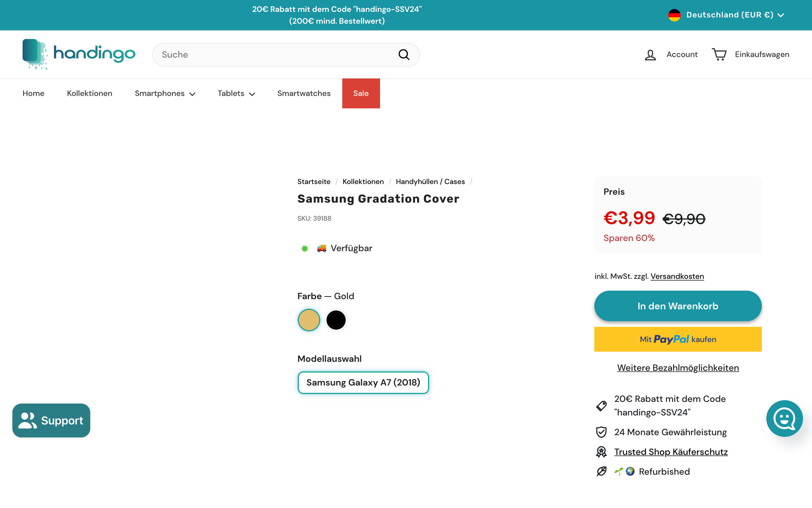Screen dimensions: 812x508
Task: Click the 24 Monate Gewährleistung text
Action: pos(670,432)
